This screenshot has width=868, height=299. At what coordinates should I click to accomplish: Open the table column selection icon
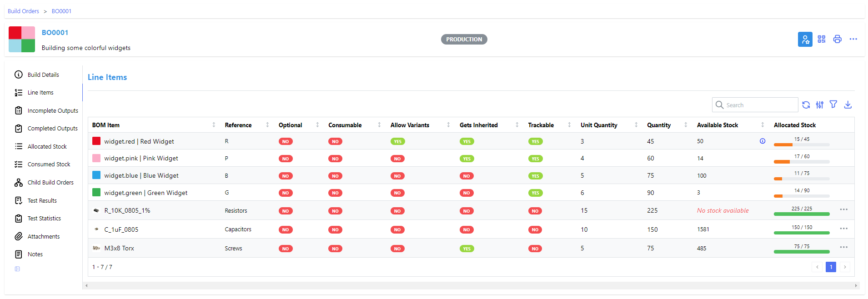pos(819,105)
